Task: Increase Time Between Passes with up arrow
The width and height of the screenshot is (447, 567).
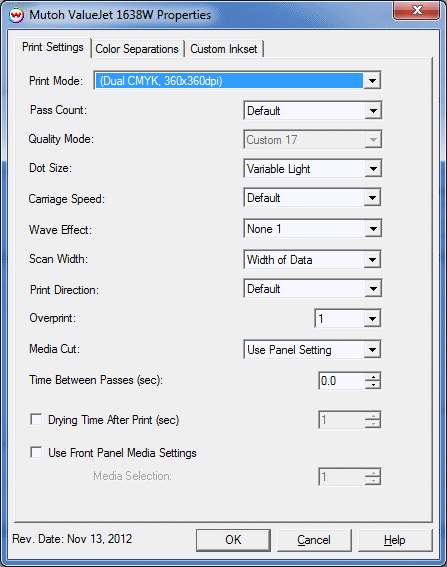Action: pos(373,376)
